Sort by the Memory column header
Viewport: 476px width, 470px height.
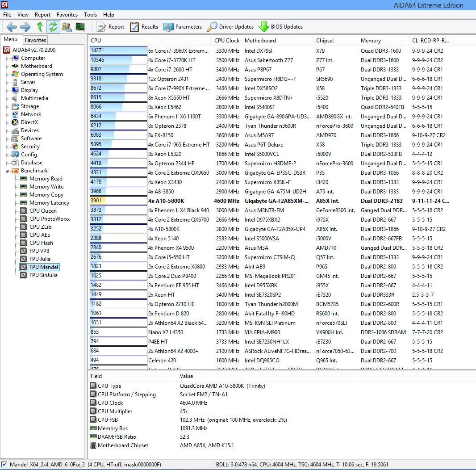click(x=384, y=40)
